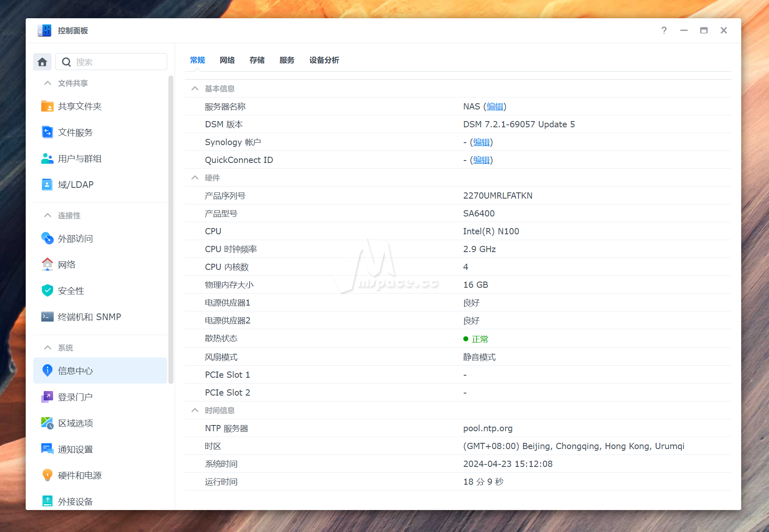
Task: Click the search (搜索) input field
Action: (x=118, y=62)
